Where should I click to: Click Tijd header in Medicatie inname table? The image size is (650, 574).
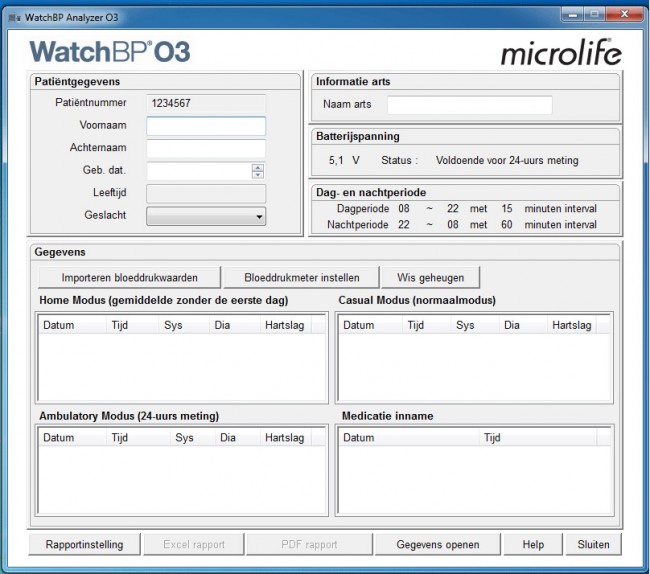click(492, 438)
